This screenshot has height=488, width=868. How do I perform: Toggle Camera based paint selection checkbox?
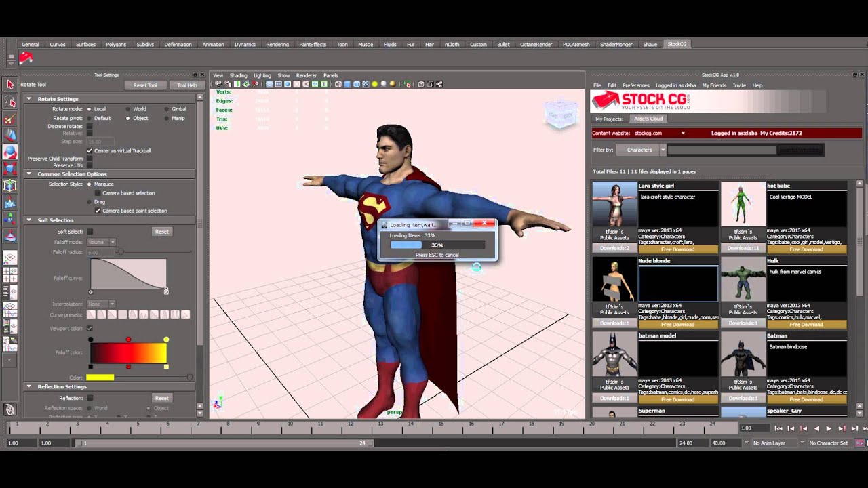tap(98, 211)
